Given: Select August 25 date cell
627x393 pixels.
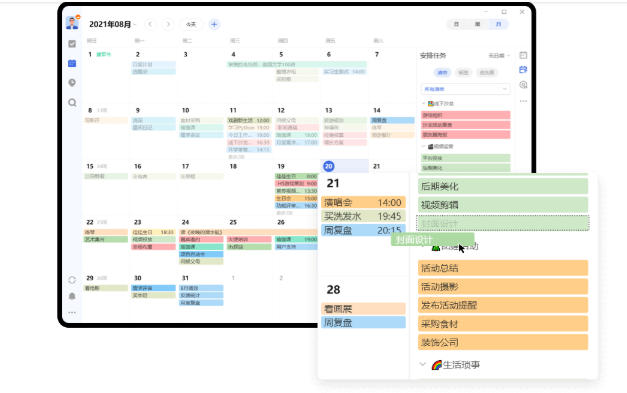Looking at the screenshot, I should tap(234, 222).
